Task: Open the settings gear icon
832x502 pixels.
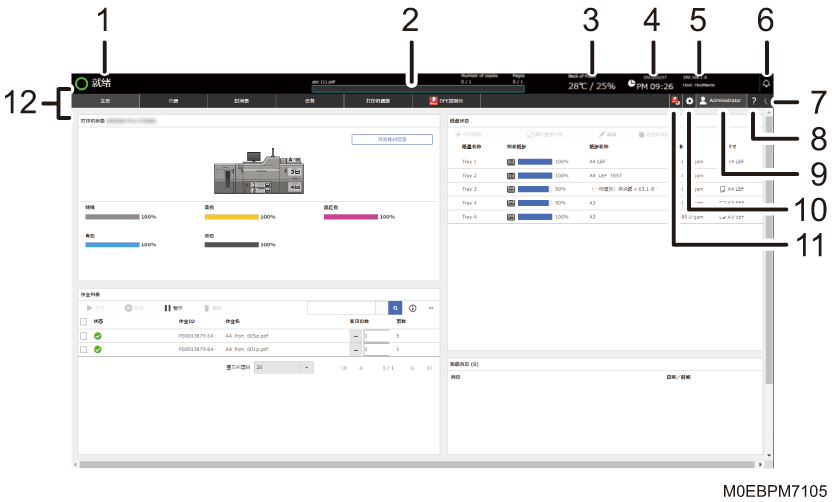Action: coord(689,101)
